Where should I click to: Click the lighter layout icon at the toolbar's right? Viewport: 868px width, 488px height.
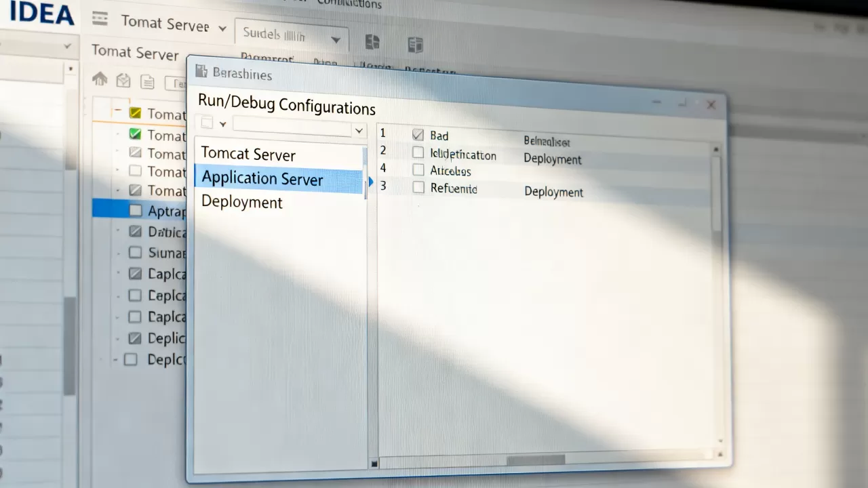tap(416, 45)
